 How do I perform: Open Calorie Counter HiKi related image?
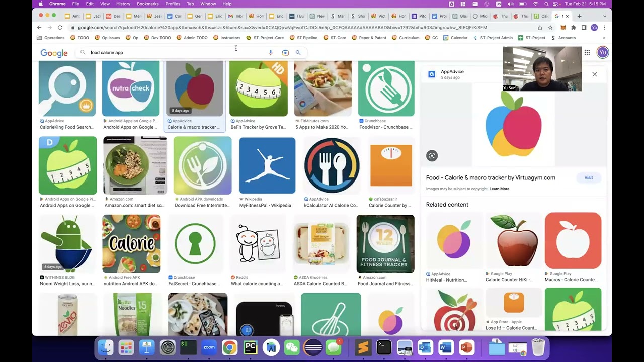514,241
